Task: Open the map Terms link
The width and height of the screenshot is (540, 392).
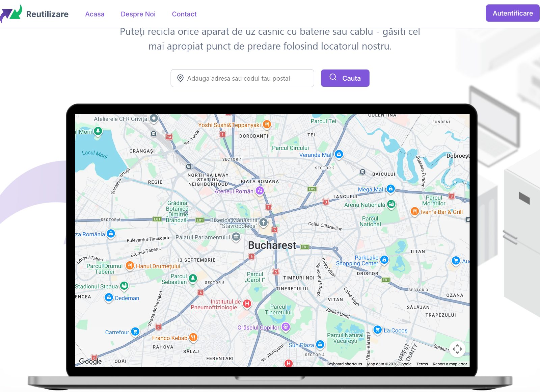Action: click(422, 364)
